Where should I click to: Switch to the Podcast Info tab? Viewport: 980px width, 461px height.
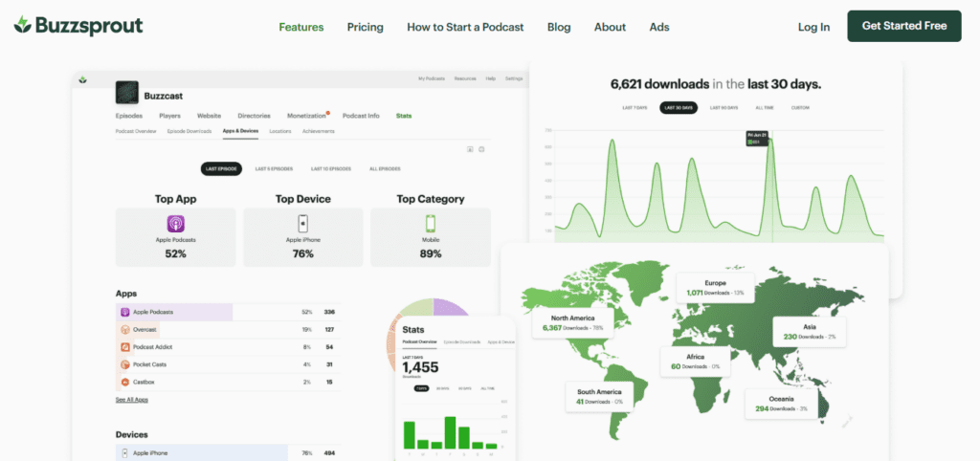361,116
